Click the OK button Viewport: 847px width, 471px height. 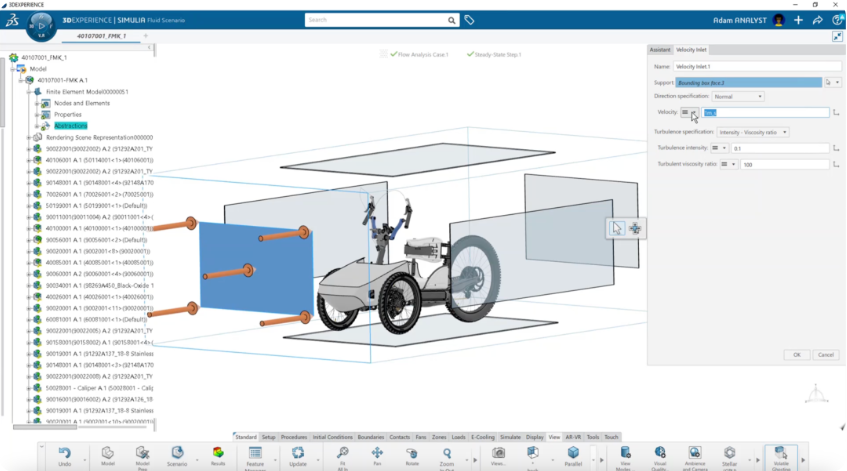point(797,355)
